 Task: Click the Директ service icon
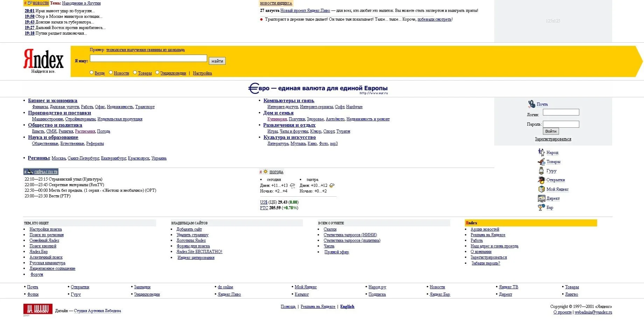pos(541,198)
